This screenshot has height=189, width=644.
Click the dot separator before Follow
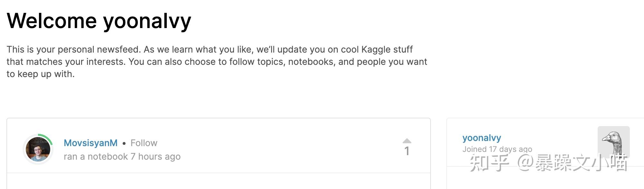click(x=124, y=143)
